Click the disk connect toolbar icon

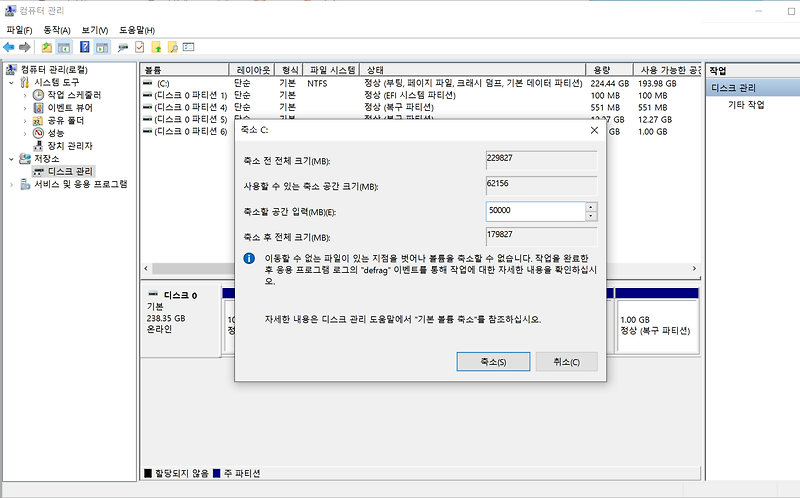point(122,47)
